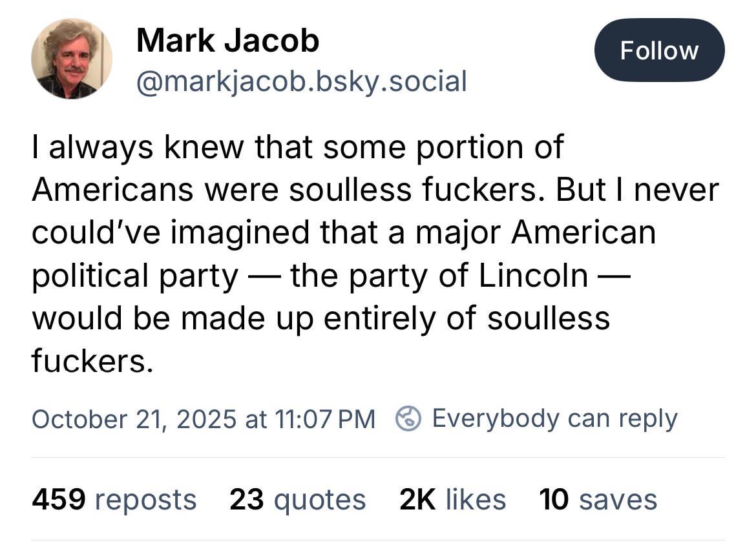Open the @markjacob.bsky.social handle link
756x545 pixels.
[x=301, y=81]
